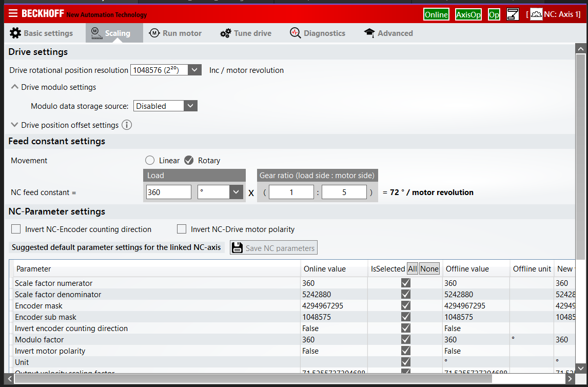Open the Load unit dropdown
The width and height of the screenshot is (588, 387).
[236, 192]
